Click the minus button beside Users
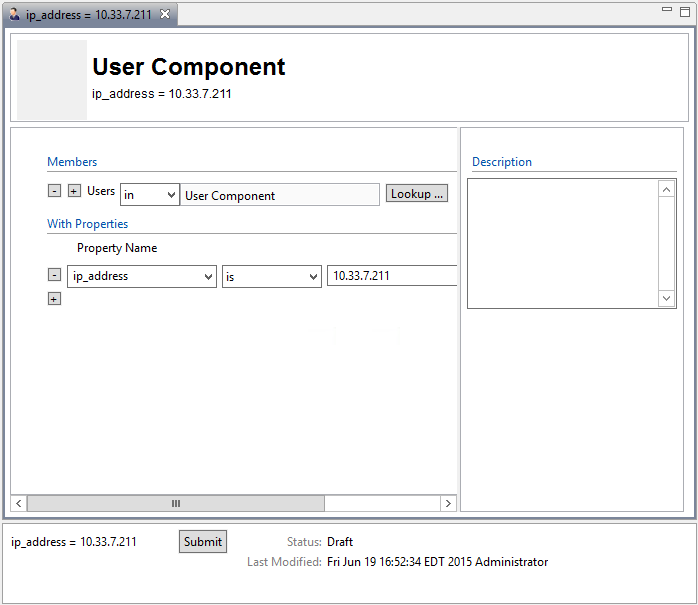Image resolution: width=698 pixels, height=605 pixels. point(54,191)
